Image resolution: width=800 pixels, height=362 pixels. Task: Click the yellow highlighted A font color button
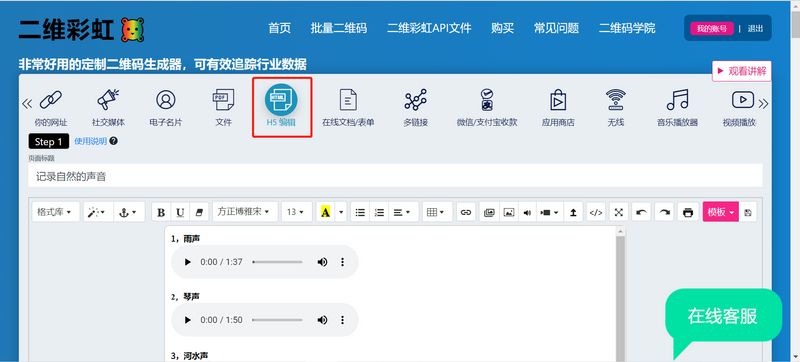coord(326,212)
